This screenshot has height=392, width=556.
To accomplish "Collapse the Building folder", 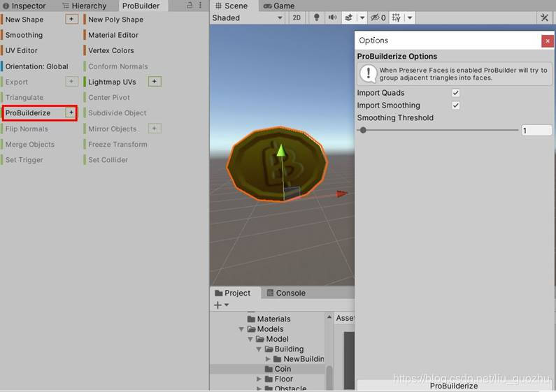I will 259,349.
